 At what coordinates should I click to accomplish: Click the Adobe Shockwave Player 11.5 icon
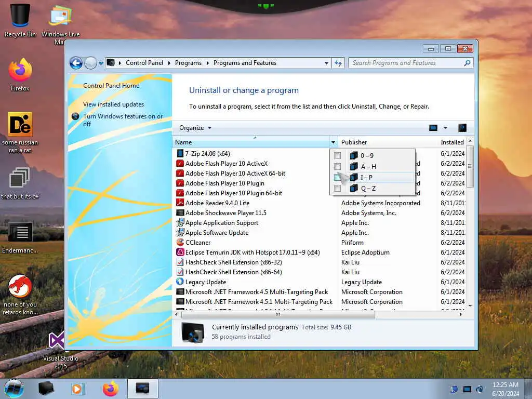click(180, 212)
